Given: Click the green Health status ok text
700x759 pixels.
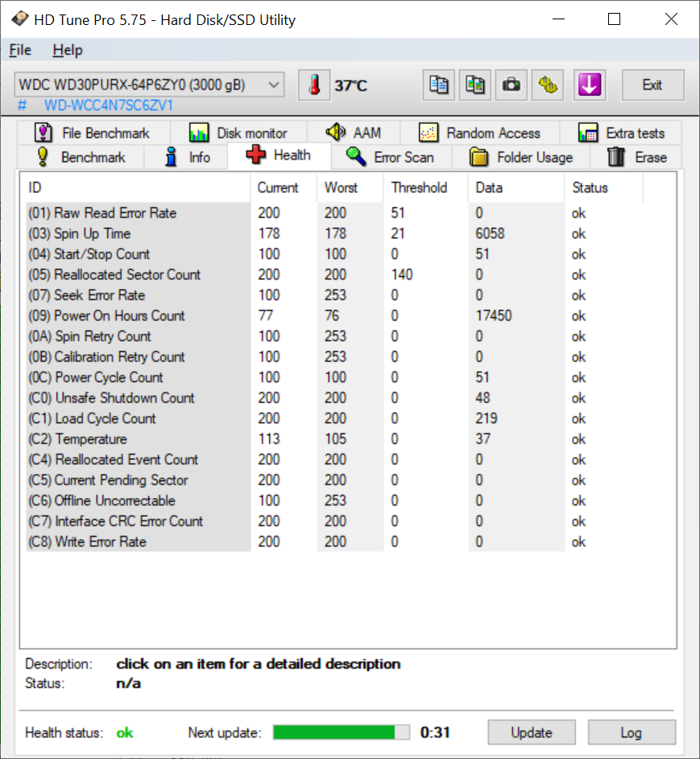Looking at the screenshot, I should point(124,733).
